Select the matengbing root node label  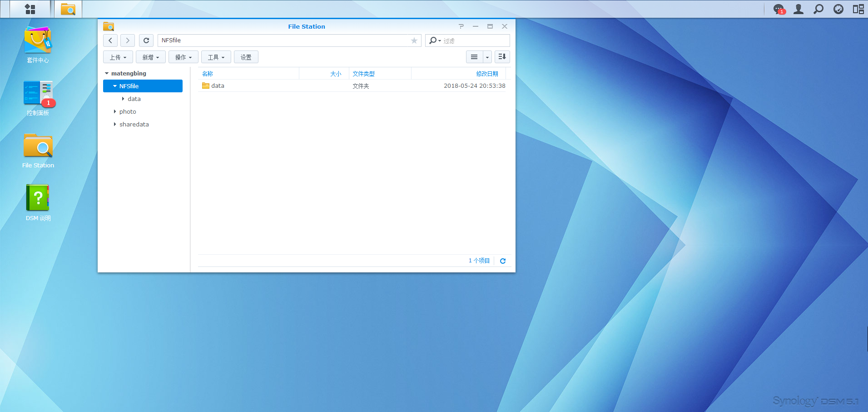click(x=129, y=73)
